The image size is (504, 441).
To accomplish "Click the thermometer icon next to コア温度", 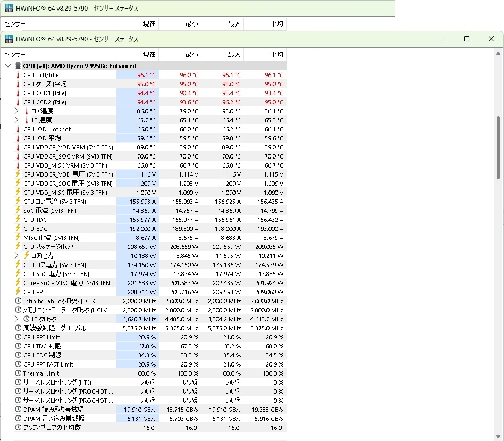I will point(27,111).
